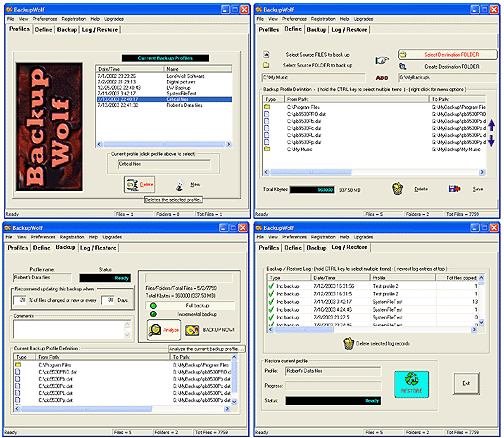Image resolution: width=504 pixels, height=438 pixels.
Task: Click the BACKUP NOW icon in Backup window
Action: [x=192, y=330]
